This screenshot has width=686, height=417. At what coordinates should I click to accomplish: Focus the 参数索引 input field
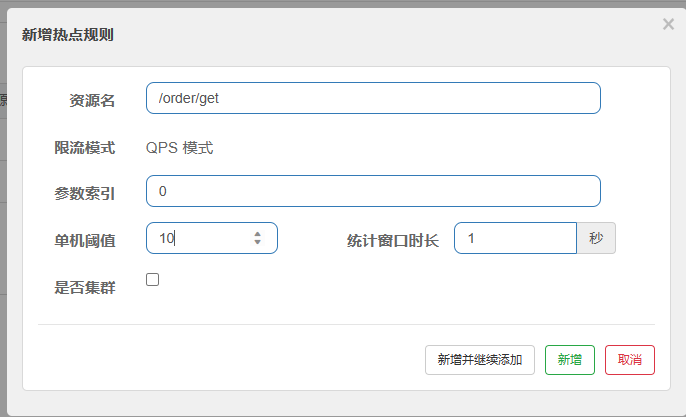373,191
